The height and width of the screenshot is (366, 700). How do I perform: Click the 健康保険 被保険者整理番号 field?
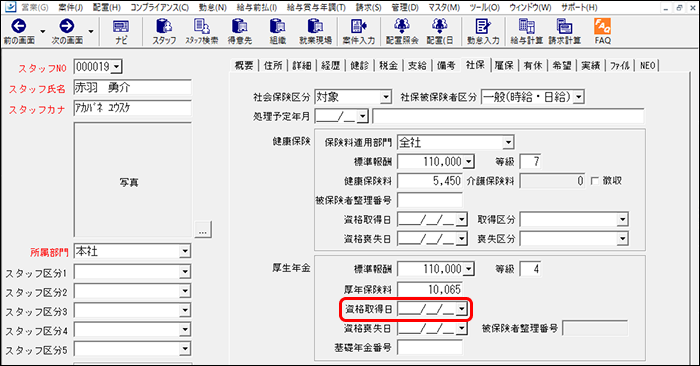[429, 200]
